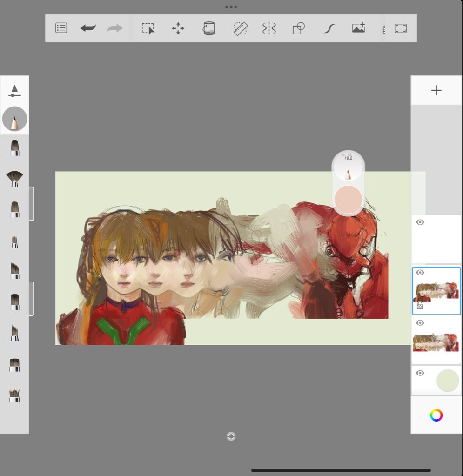Viewport: 463px width, 476px height.
Task: Tap the three-dot multitasking menu at top
Action: [x=231, y=7]
